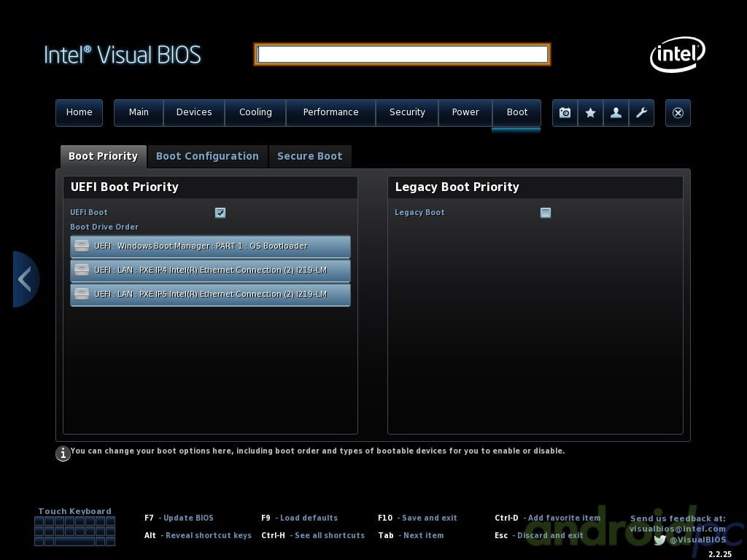Click the camera screenshot icon
Screen dimensions: 747x560
(565, 113)
